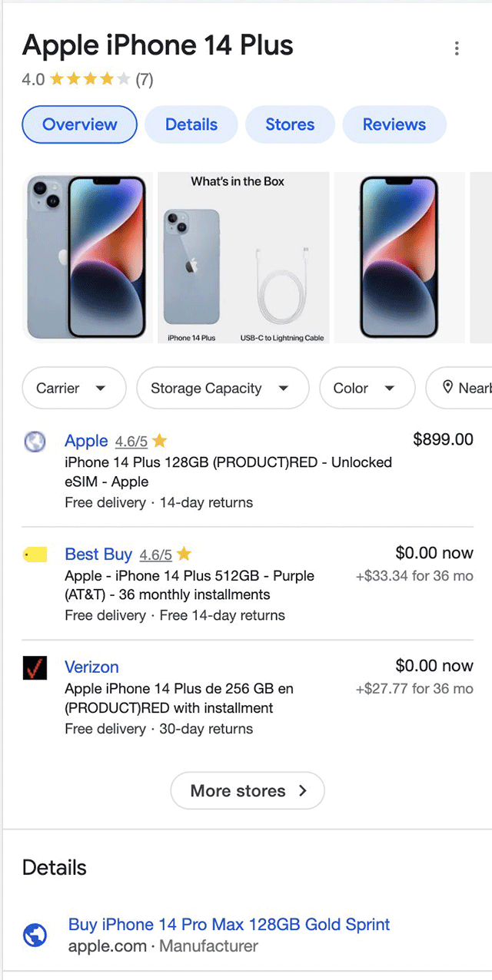
Task: Open the Reviews tab
Action: [x=394, y=124]
